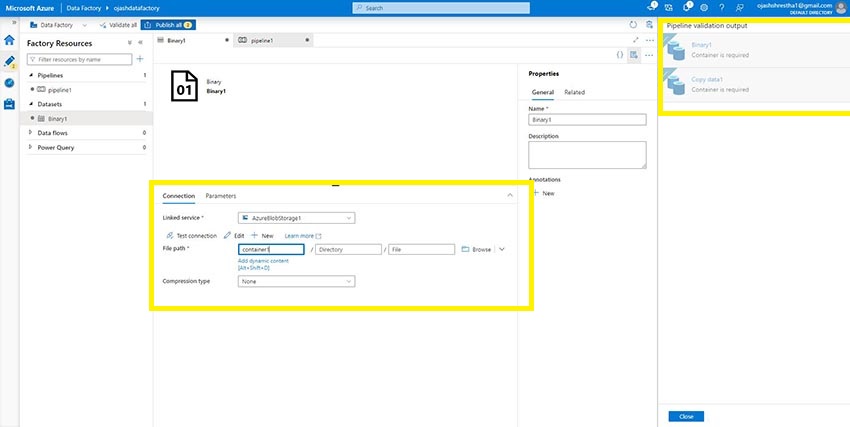Click the add new resource plus icon

pos(140,59)
